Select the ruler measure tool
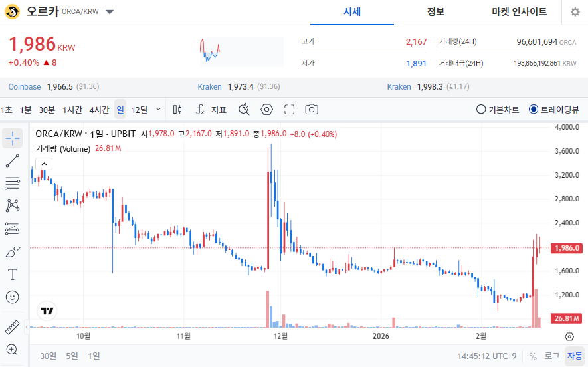Screen dimensions: 588x367 point(13,327)
